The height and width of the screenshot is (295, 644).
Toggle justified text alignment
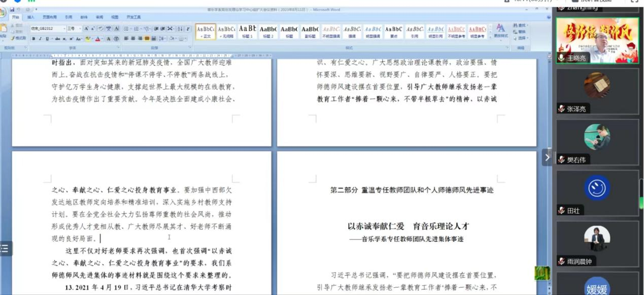147,39
